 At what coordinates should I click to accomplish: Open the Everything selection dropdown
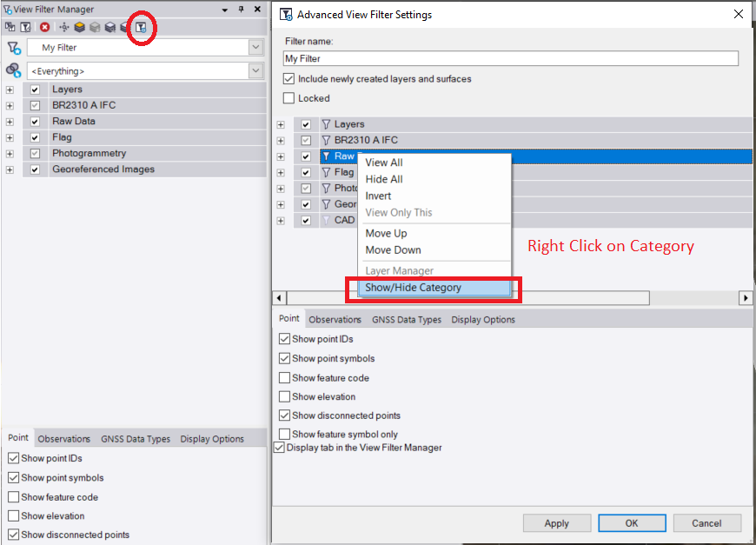255,70
